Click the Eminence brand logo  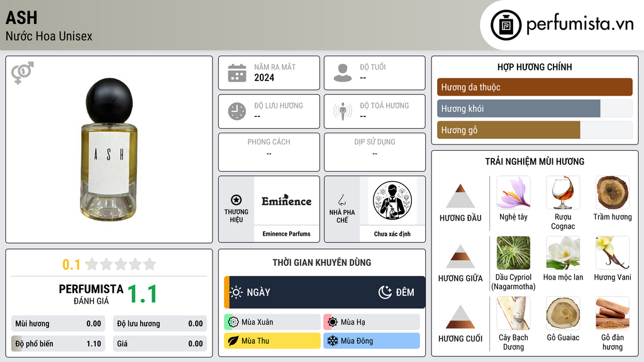[287, 200]
